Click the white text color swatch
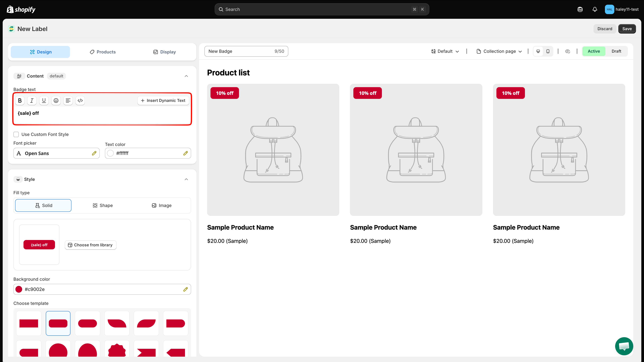Screen dimensions: 644x362 coord(110,153)
